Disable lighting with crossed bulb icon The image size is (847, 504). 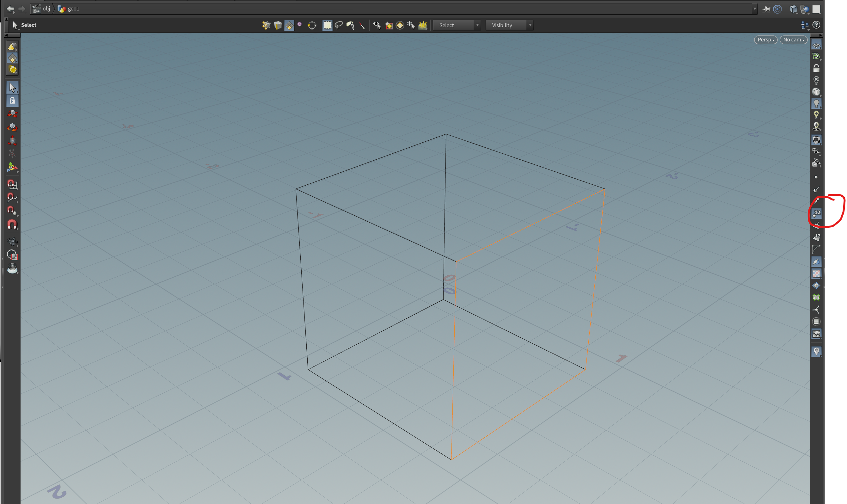coord(816,80)
